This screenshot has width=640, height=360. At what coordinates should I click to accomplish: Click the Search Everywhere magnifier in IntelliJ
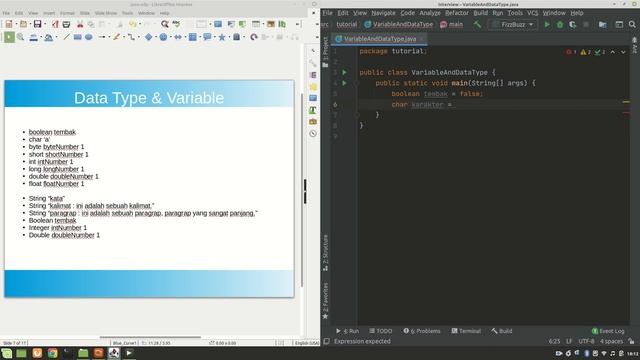[x=632, y=24]
